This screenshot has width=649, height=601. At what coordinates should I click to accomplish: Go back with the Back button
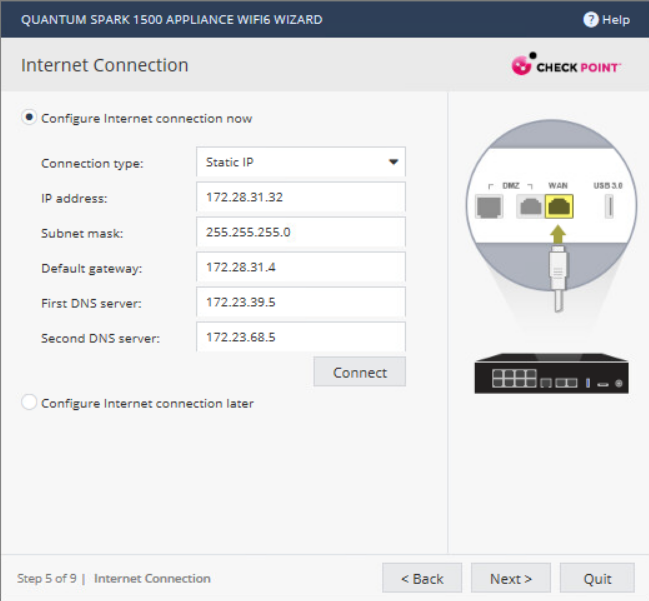pos(422,578)
